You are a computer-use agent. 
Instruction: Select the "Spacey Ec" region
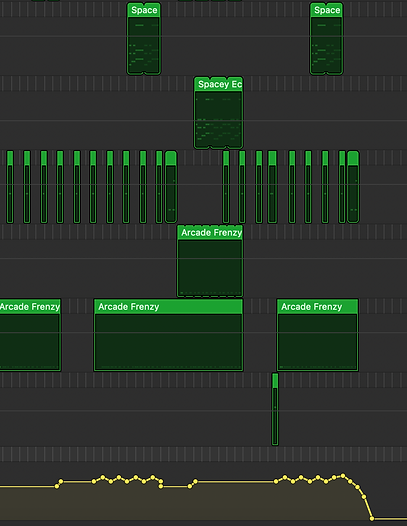tap(218, 113)
